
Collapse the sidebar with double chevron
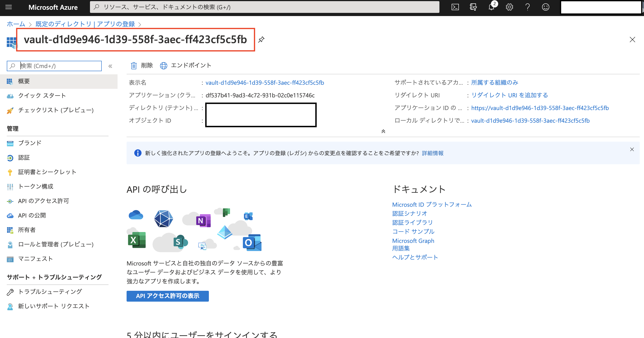pyautogui.click(x=110, y=66)
